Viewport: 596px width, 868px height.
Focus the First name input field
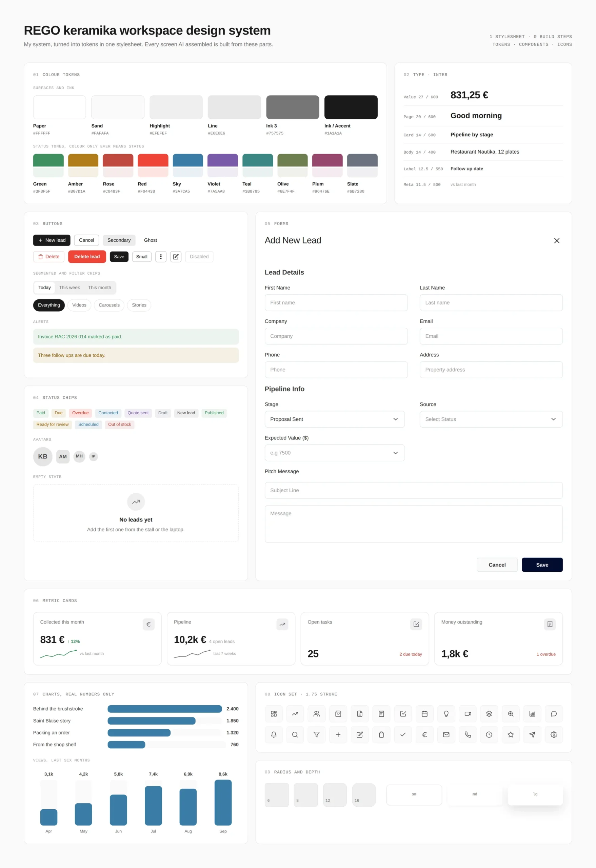336,302
